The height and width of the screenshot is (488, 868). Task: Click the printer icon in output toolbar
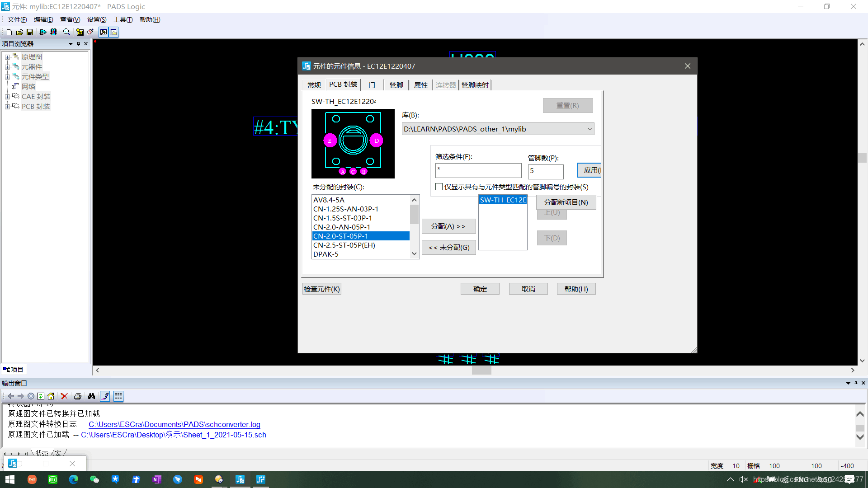(78, 396)
